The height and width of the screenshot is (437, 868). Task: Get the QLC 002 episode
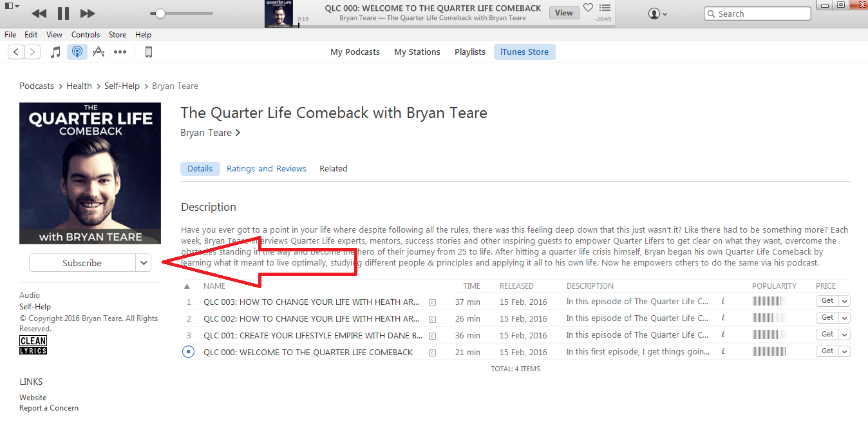(827, 318)
